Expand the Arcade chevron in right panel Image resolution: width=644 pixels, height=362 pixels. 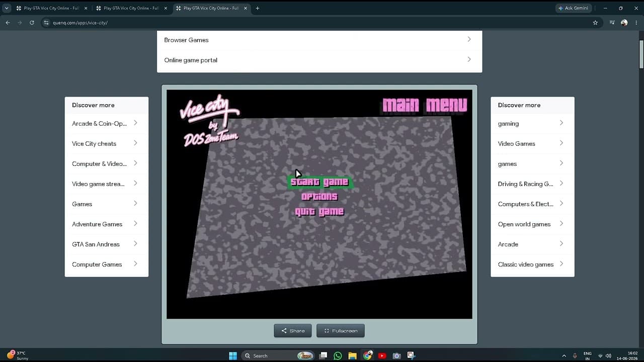tap(561, 244)
